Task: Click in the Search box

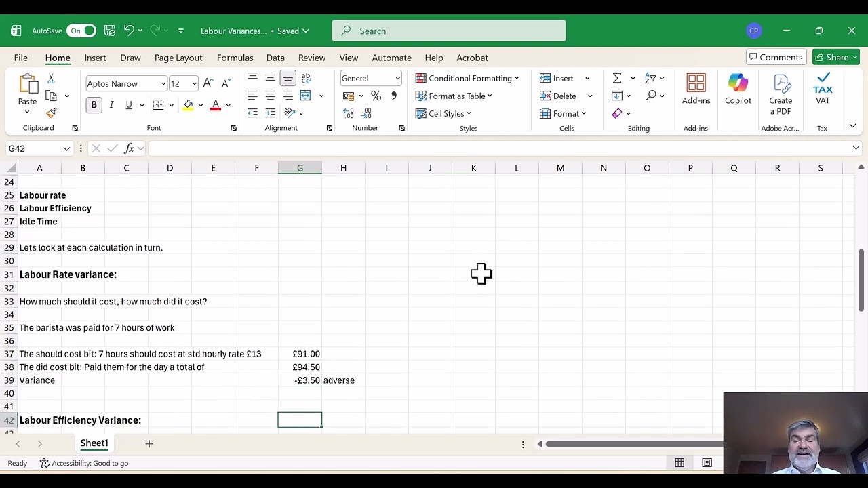Action: [449, 30]
